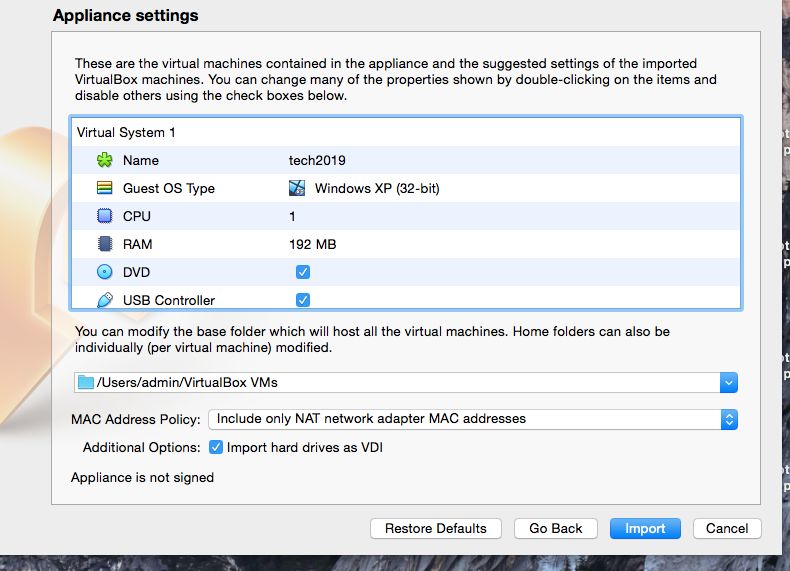The image size is (790, 571).
Task: Click the Guest OS Type striped icon
Action: pos(104,188)
